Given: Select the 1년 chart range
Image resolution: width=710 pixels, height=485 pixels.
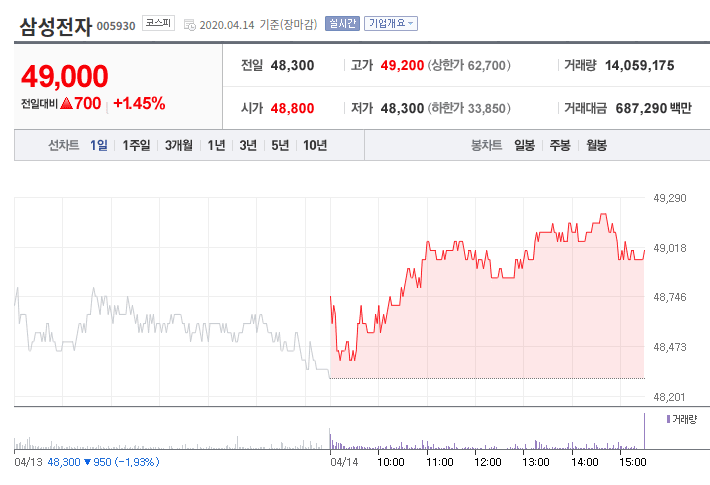Looking at the screenshot, I should tap(216, 145).
